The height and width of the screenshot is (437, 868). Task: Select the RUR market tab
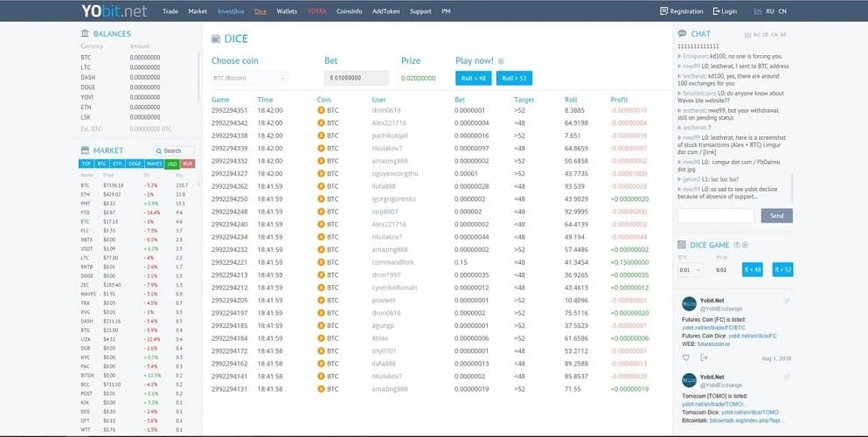tap(188, 164)
